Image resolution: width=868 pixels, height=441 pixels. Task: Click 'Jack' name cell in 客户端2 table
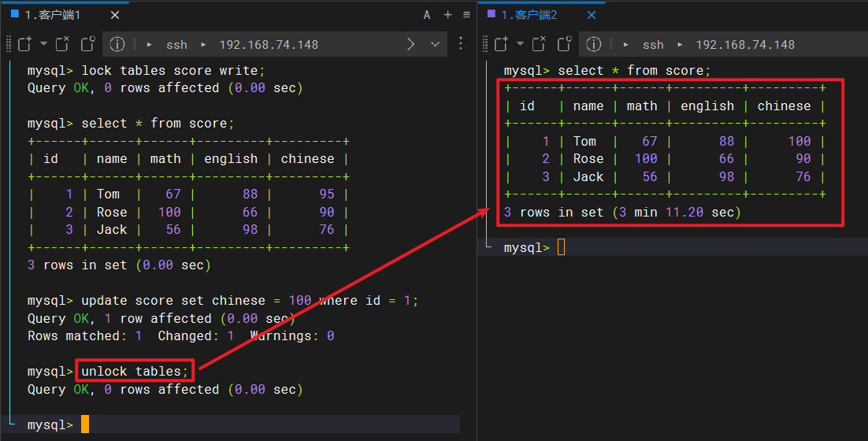(588, 177)
